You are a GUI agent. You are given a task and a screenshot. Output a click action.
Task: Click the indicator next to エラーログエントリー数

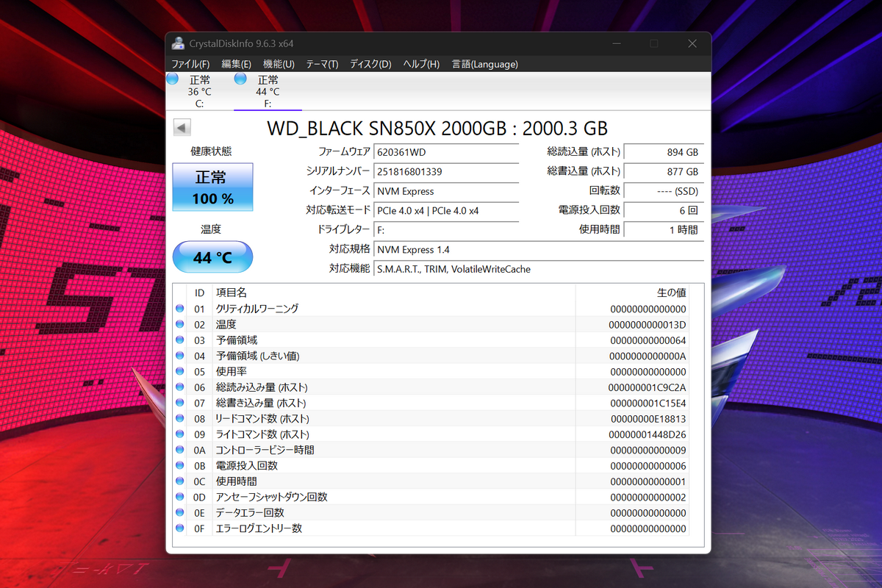coord(179,528)
